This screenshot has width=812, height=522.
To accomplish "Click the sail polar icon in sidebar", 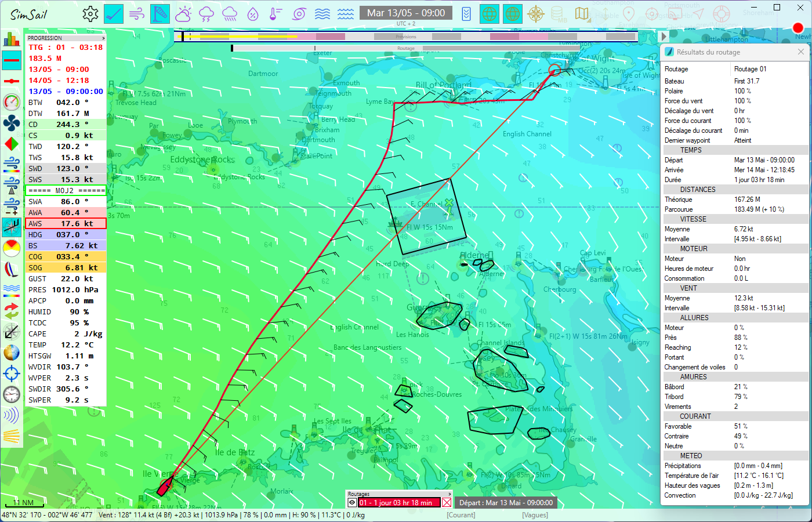I will 12,270.
